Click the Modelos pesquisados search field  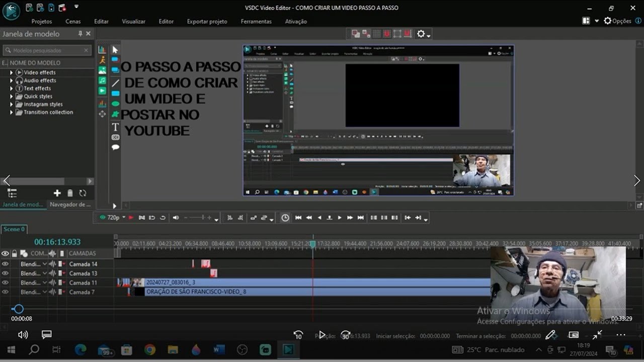tap(47, 50)
